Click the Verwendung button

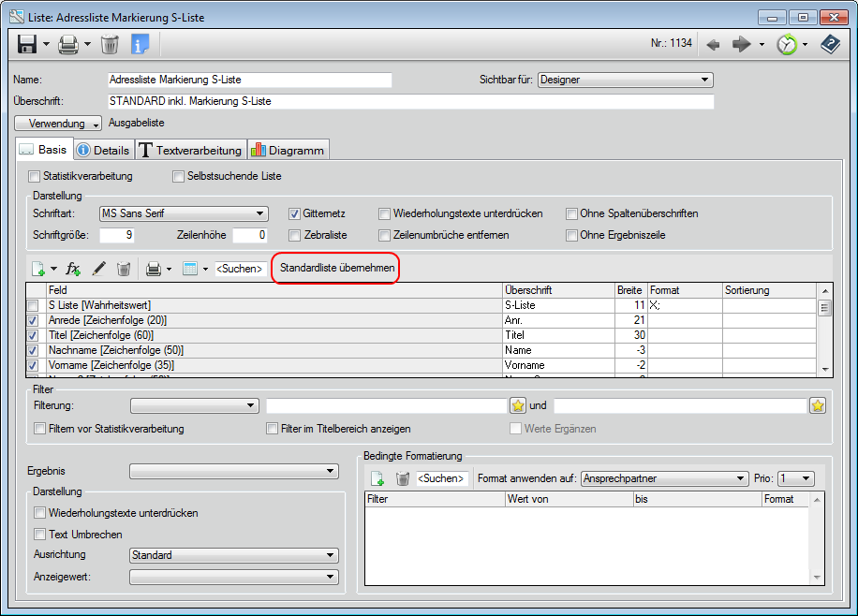coord(58,123)
